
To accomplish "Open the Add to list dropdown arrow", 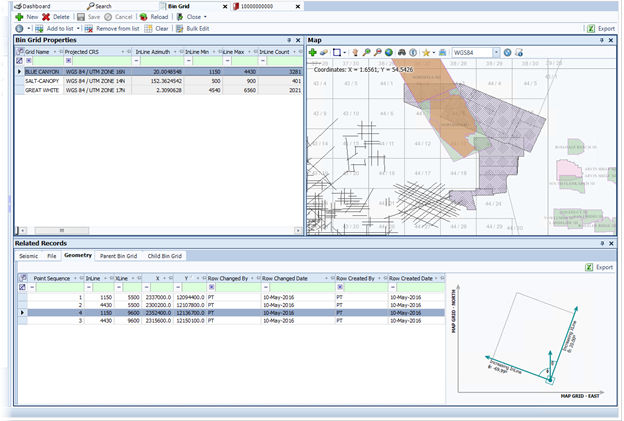I will [78, 29].
